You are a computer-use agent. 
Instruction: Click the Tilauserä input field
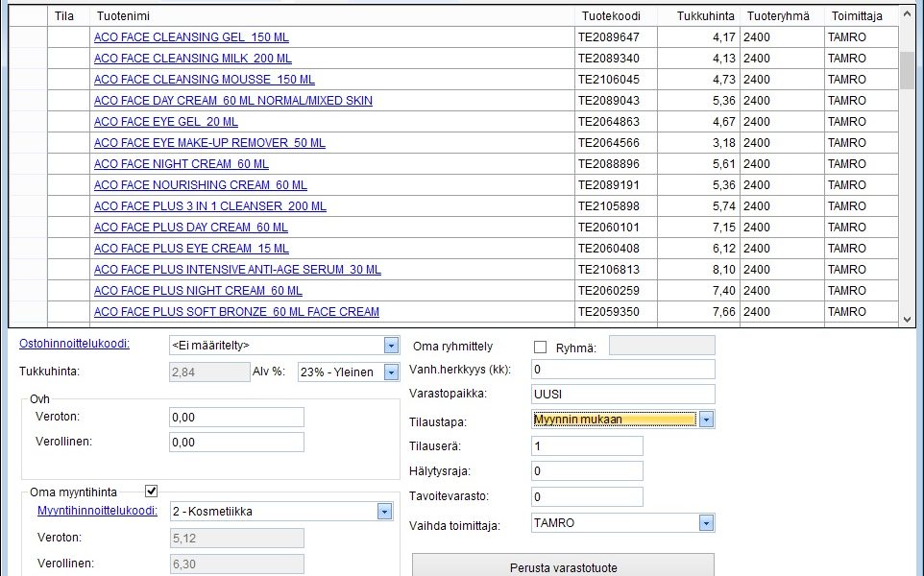click(x=587, y=446)
